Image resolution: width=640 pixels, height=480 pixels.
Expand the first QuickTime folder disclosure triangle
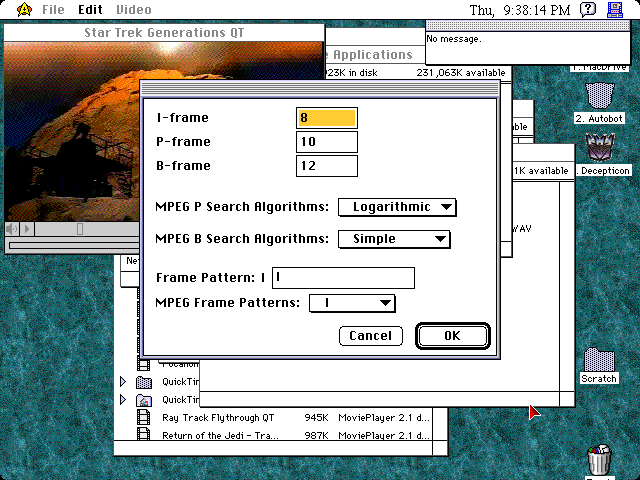click(124, 381)
